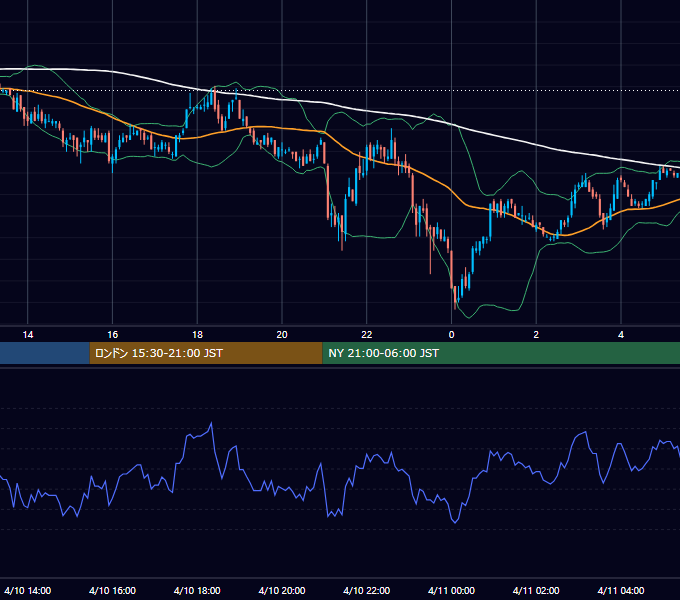Click the '4/10 16:00' label on oscillator axis
Image resolution: width=680 pixels, height=600 pixels.
(x=112, y=590)
